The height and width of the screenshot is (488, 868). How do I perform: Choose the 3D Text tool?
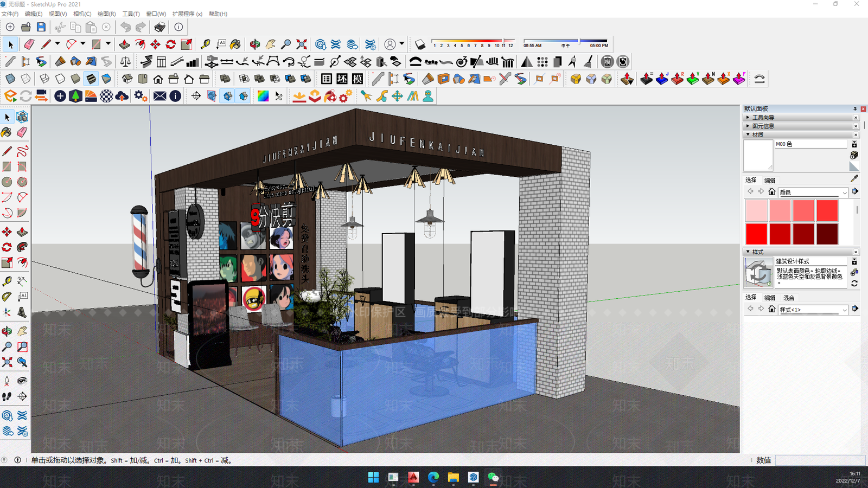pos(22,312)
